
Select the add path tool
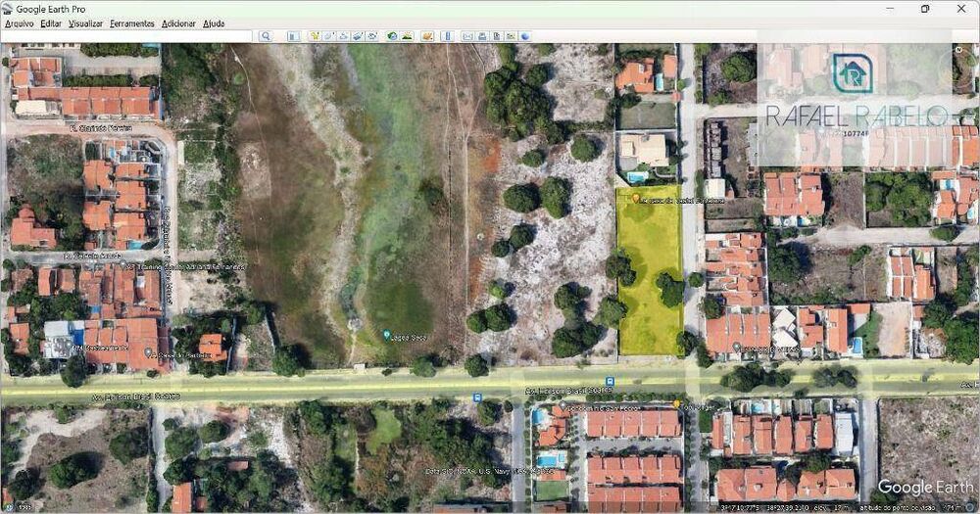pos(343,36)
